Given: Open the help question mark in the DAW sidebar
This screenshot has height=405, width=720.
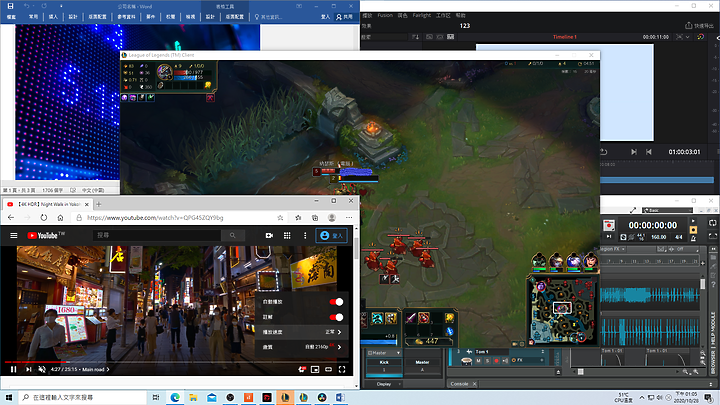Looking at the screenshot, I should click(713, 284).
